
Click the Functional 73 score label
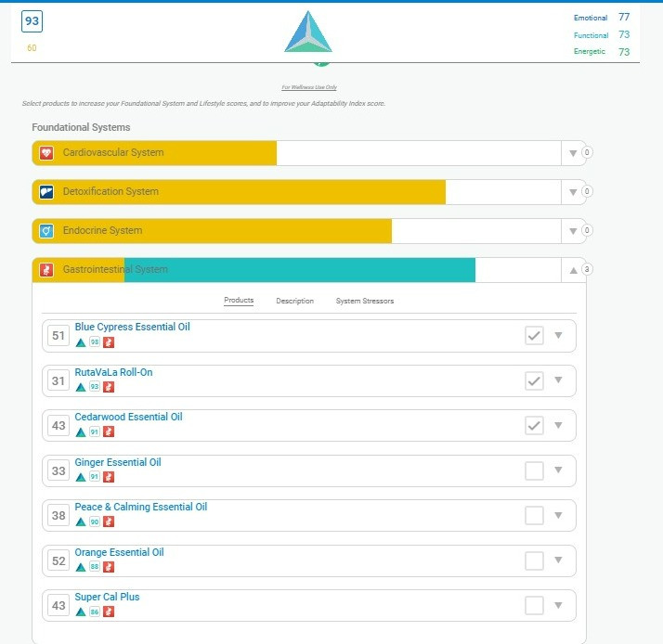click(x=602, y=34)
